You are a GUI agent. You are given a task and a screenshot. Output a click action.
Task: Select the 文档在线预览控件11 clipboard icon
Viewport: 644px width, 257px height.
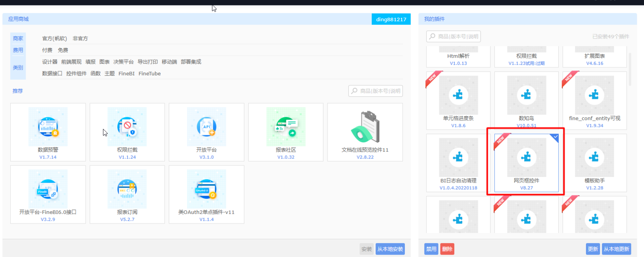(x=365, y=127)
